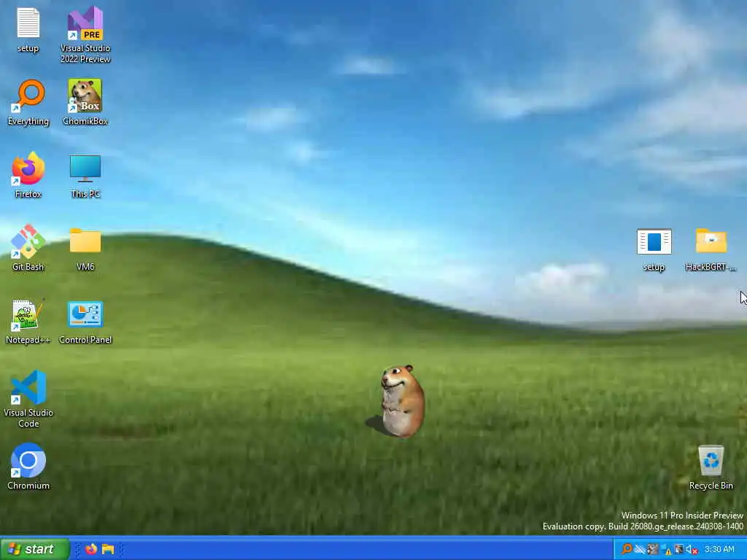Click the Everything magnifier icon in system tray
This screenshot has height=560, width=747.
click(x=627, y=549)
